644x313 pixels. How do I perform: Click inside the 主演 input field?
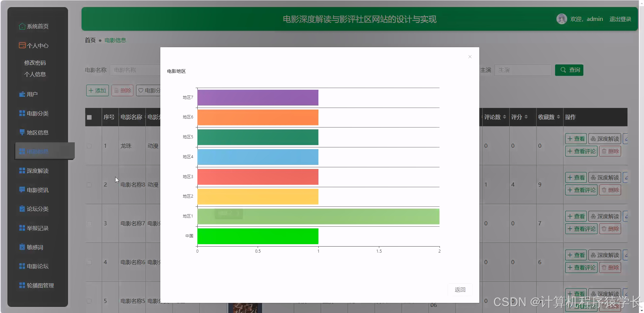tap(523, 70)
